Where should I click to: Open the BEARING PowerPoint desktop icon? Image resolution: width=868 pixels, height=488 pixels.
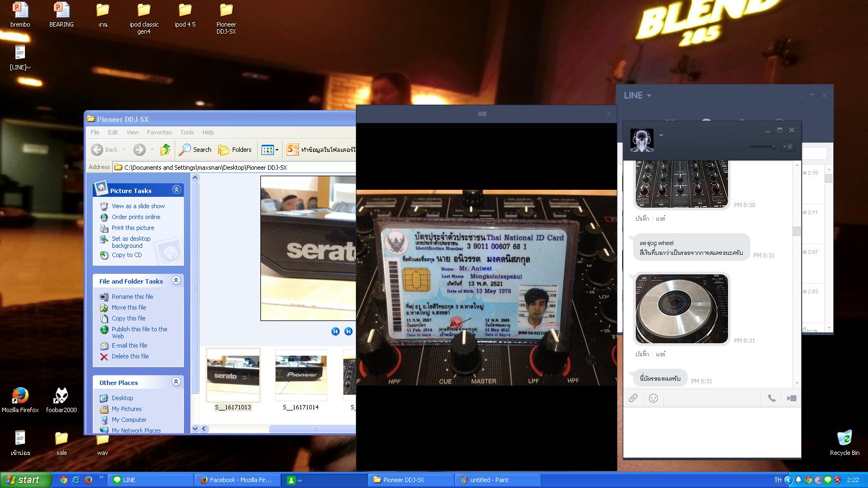pyautogui.click(x=61, y=15)
